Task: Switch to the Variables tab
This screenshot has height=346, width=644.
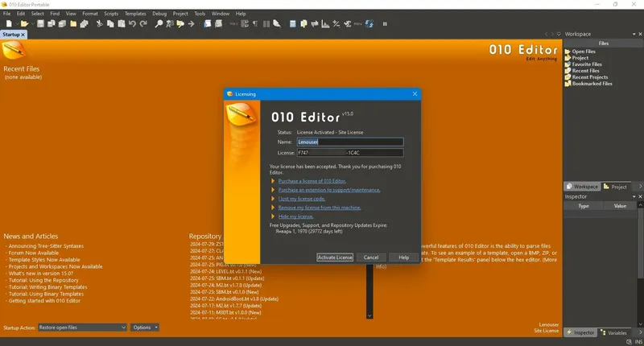Action: tap(613, 333)
